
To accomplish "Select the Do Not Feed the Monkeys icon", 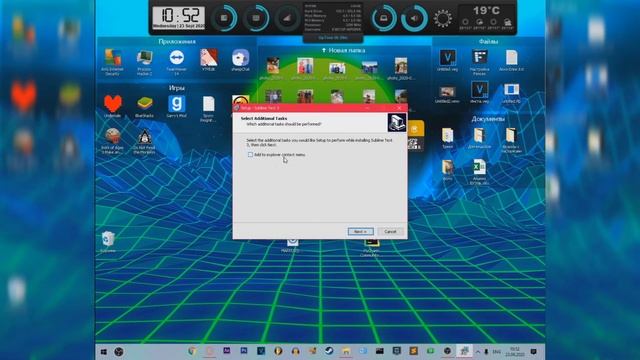I will pyautogui.click(x=144, y=142).
